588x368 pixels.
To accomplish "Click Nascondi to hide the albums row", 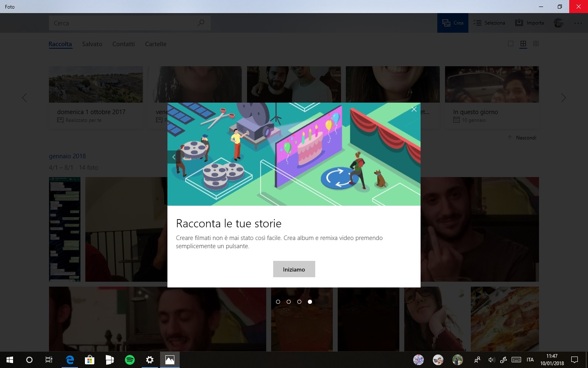I will click(522, 138).
